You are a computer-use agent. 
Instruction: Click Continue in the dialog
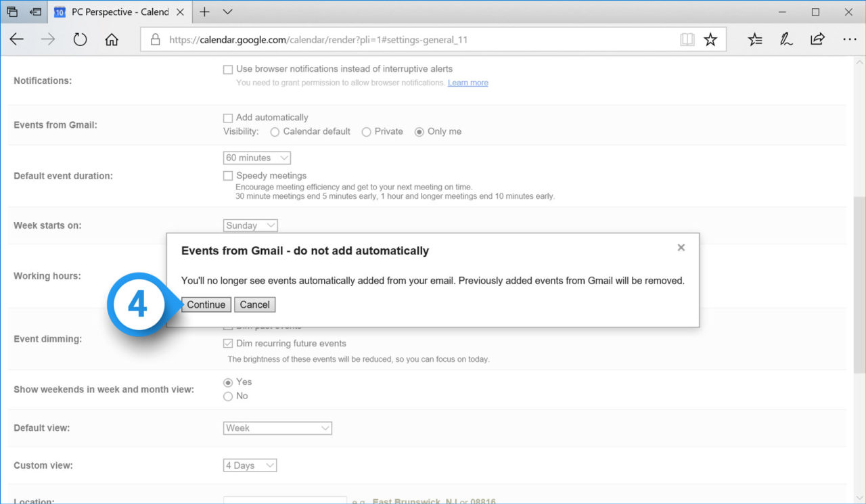click(206, 304)
